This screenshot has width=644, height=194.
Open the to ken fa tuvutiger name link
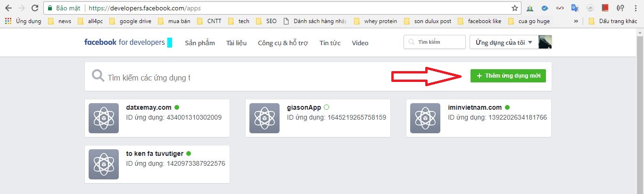pyautogui.click(x=155, y=154)
